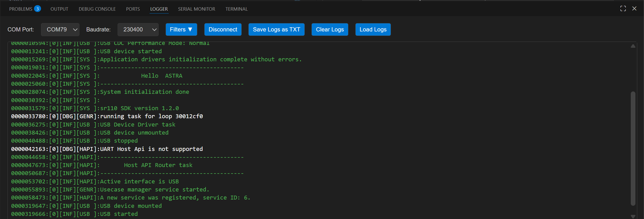This screenshot has height=219, width=644.
Task: Click Save Logs as TXT
Action: coord(276,30)
